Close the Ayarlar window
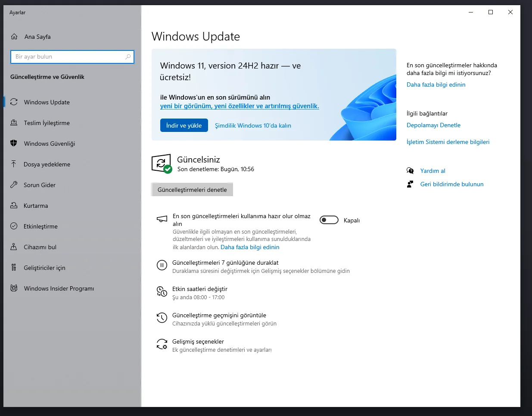Screen dimensions: 532x416 coord(510,12)
